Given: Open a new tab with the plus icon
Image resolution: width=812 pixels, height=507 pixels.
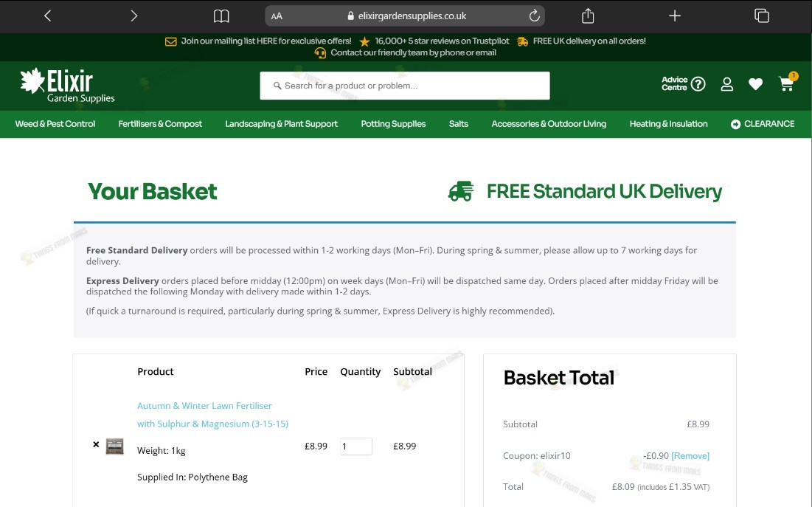Looking at the screenshot, I should [674, 16].
